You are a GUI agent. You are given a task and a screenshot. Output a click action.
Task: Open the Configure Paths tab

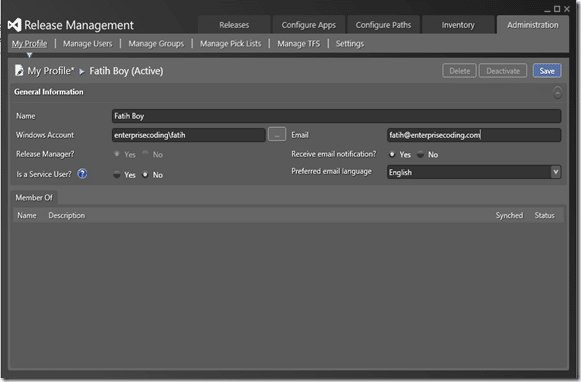click(383, 25)
